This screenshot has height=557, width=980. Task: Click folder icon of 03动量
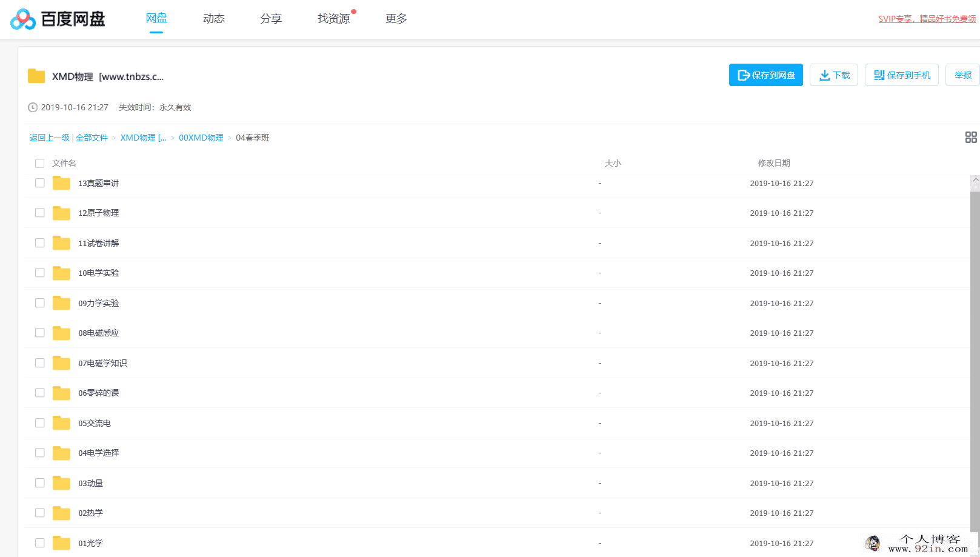(61, 483)
